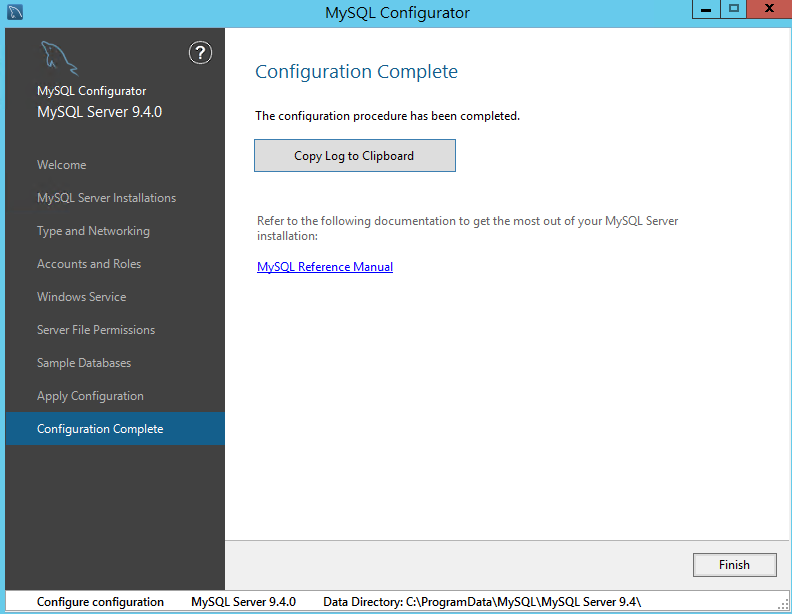Click 'Configure configuration' in the status bar
Viewport: 792px width, 614px height.
[100, 602]
